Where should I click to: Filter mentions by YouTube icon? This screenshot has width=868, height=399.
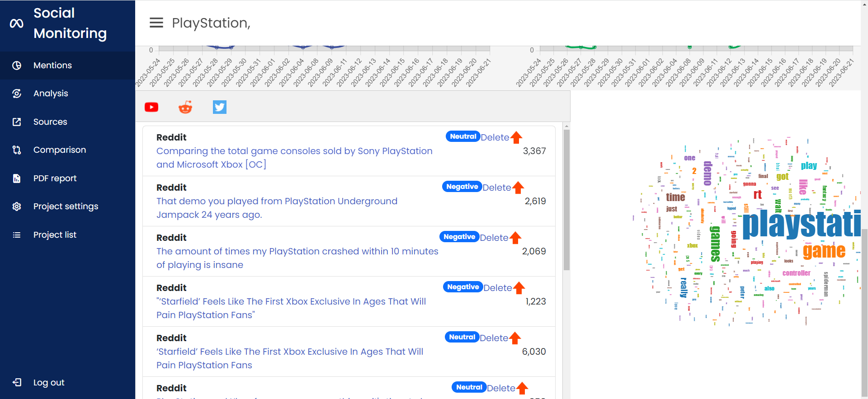click(151, 107)
